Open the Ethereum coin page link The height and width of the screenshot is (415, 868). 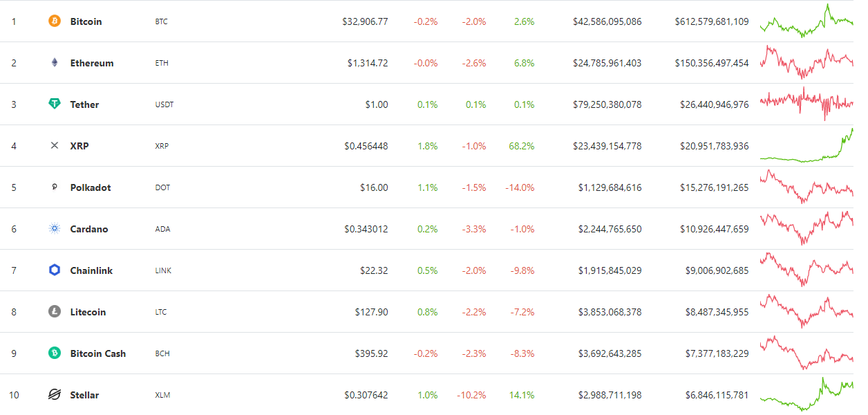(92, 63)
